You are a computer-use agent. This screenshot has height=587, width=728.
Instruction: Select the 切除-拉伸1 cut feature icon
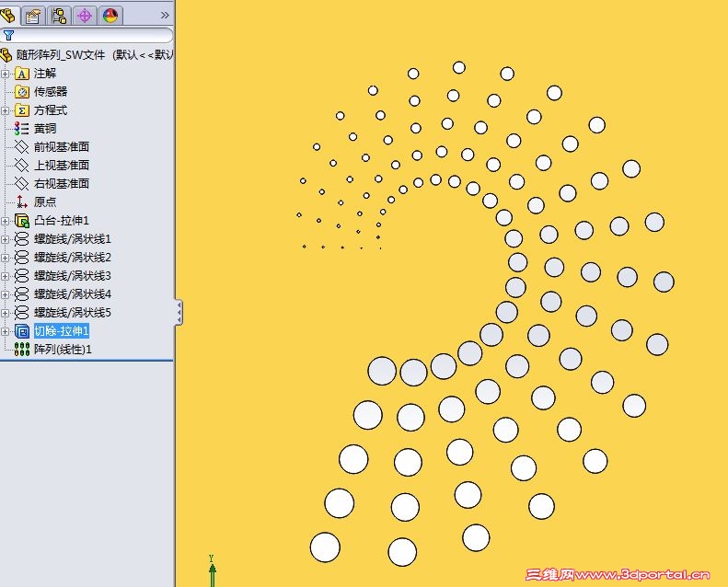(x=22, y=331)
